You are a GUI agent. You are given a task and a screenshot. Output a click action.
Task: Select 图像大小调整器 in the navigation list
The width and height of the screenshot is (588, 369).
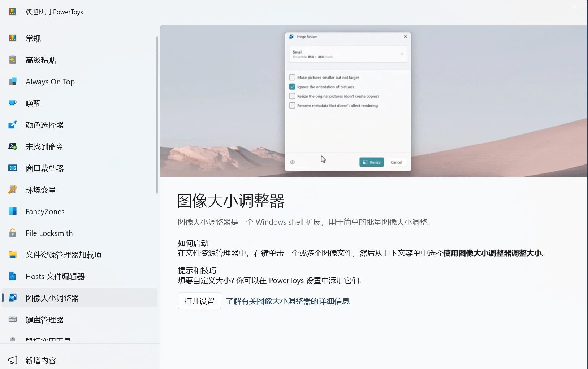point(80,298)
